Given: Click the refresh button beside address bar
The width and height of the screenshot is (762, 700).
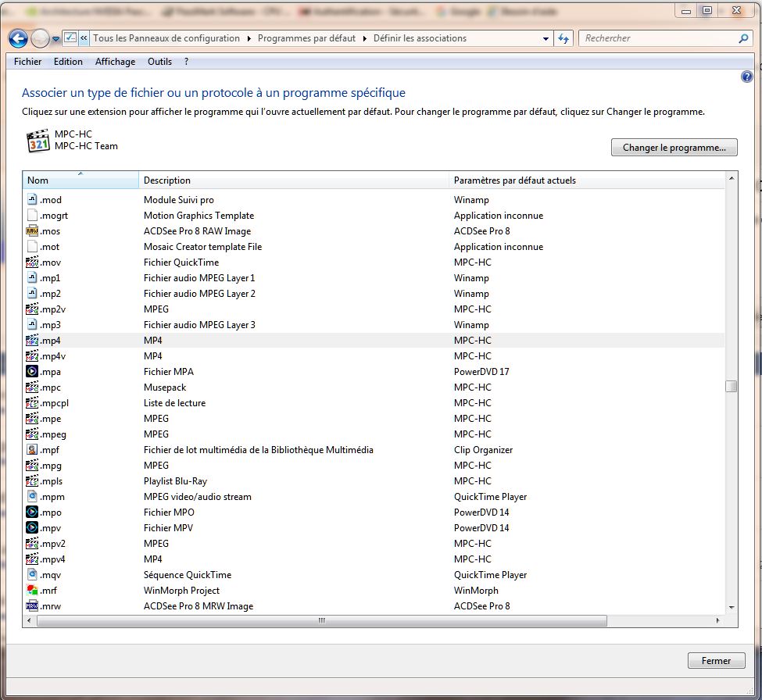Looking at the screenshot, I should pos(564,38).
